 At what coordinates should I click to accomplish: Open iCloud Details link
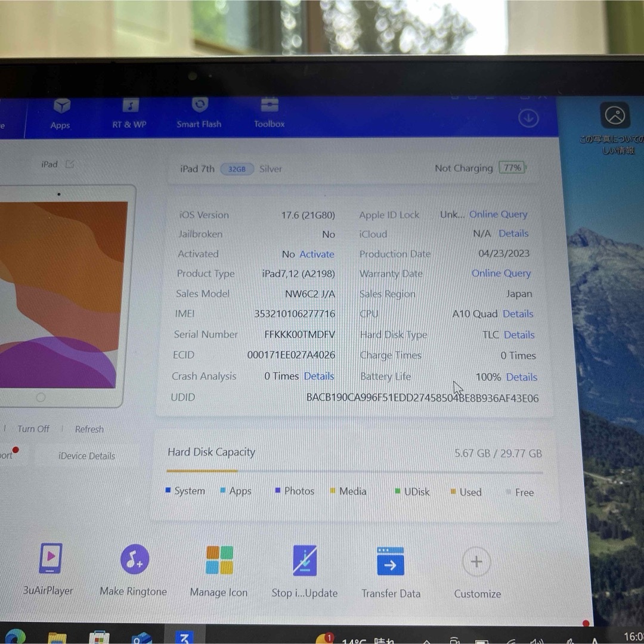coord(513,233)
